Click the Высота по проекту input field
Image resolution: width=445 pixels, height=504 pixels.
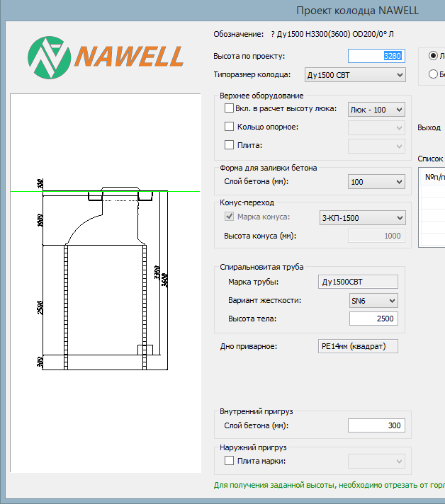pos(376,56)
